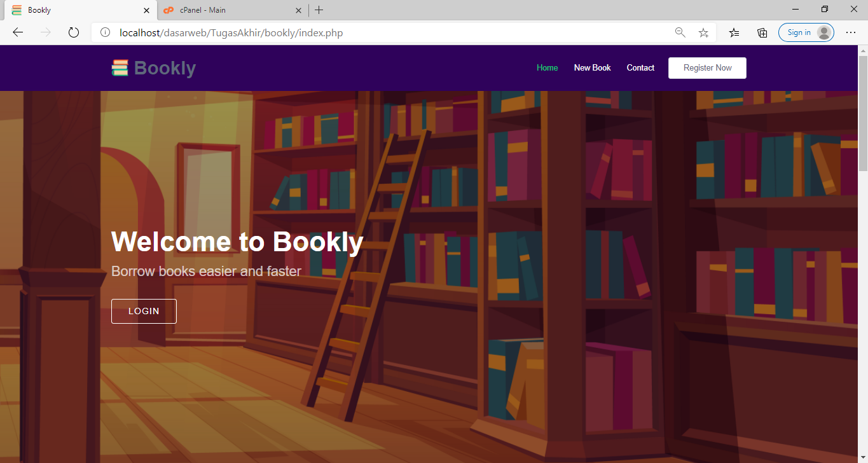Open the Contact page
This screenshot has height=463, width=868.
click(640, 67)
